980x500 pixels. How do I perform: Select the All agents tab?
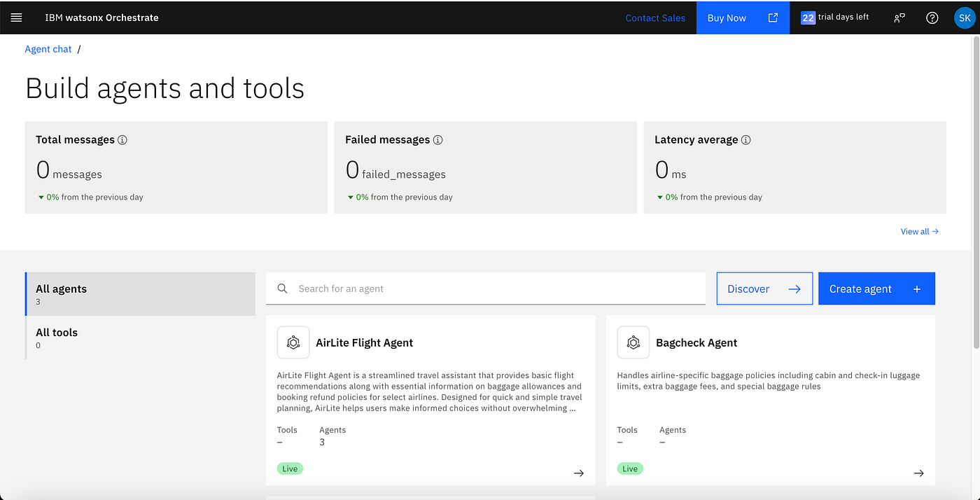(x=140, y=294)
